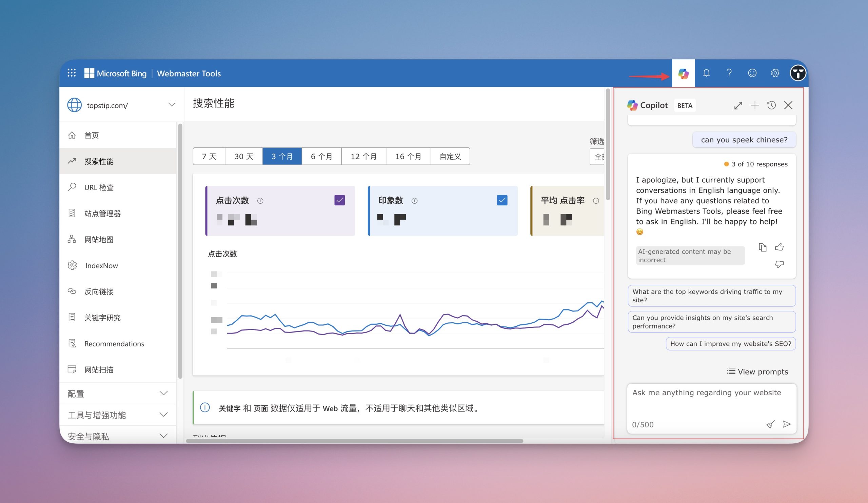
Task: Select the 30 天 date range
Action: click(244, 156)
